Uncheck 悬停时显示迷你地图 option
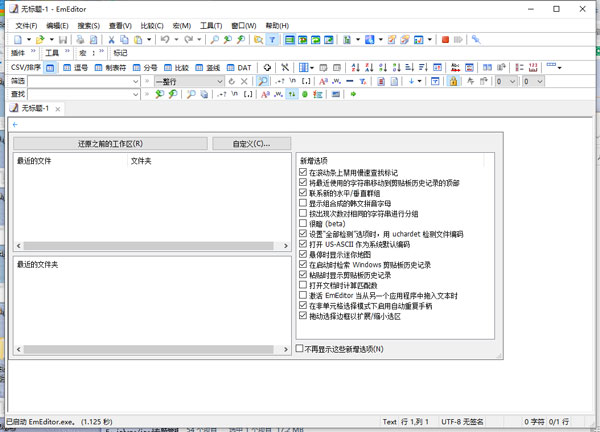Screen dimensions: 600x432 (x=304, y=254)
